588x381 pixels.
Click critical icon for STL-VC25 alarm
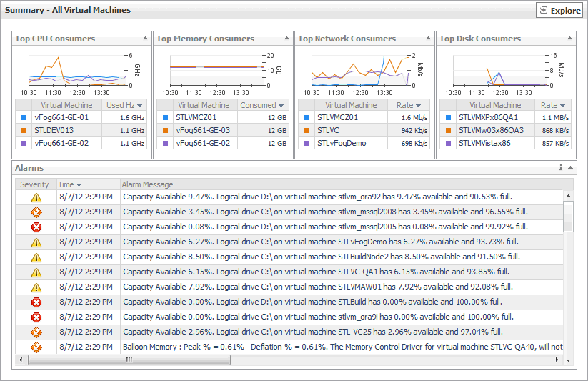(36, 332)
